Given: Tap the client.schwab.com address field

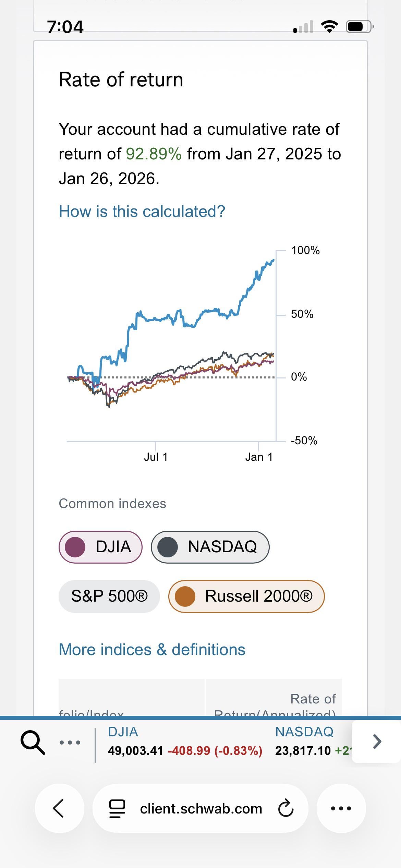Looking at the screenshot, I should point(201,808).
